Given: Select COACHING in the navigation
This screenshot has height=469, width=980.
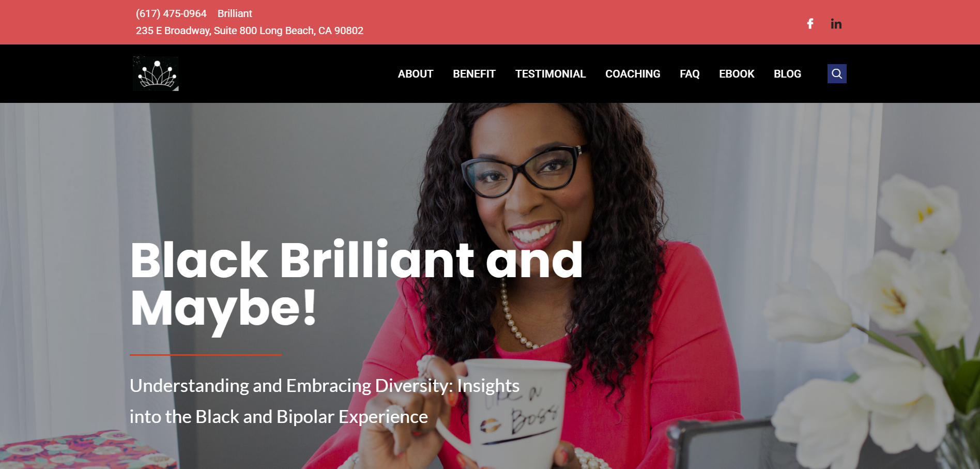Looking at the screenshot, I should 633,74.
